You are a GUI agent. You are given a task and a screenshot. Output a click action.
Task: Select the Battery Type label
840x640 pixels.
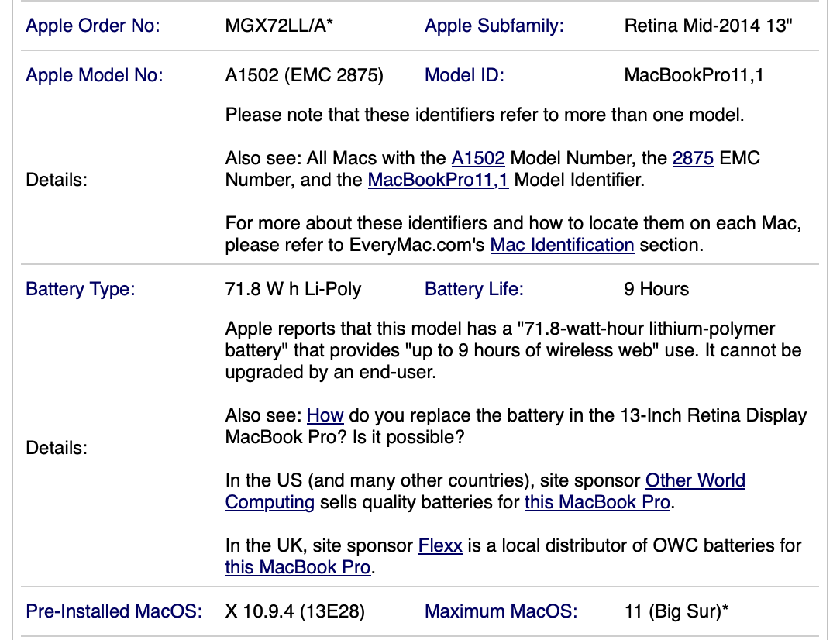pyautogui.click(x=81, y=290)
